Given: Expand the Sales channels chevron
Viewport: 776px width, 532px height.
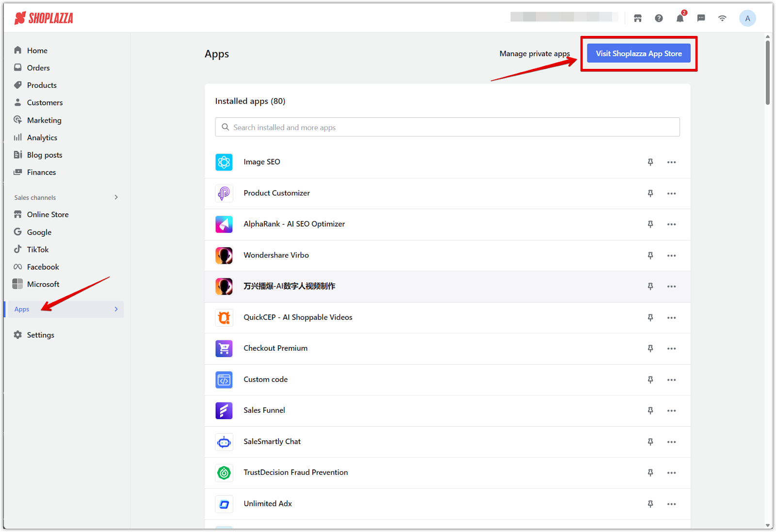Looking at the screenshot, I should coord(116,197).
